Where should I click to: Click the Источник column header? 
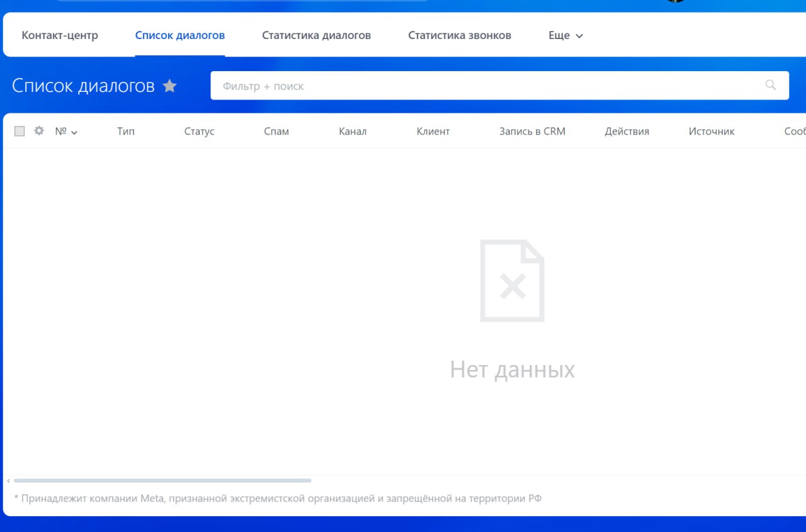pyautogui.click(x=712, y=132)
